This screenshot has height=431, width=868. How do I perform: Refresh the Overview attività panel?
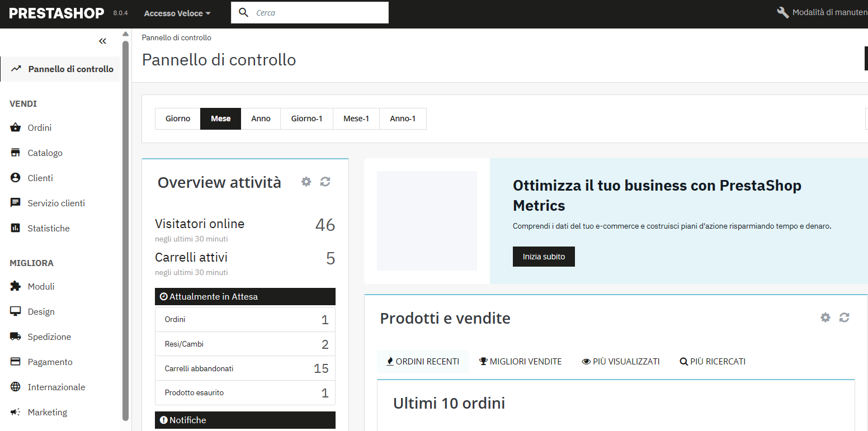325,182
